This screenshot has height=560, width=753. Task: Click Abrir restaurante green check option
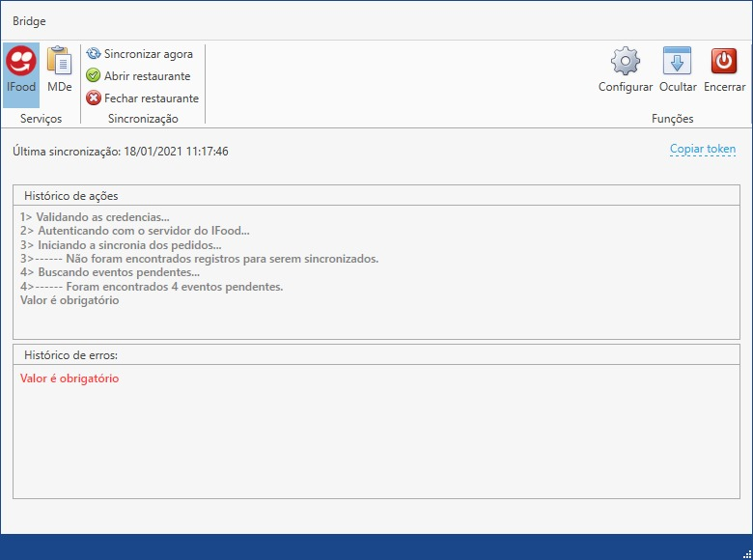click(138, 76)
